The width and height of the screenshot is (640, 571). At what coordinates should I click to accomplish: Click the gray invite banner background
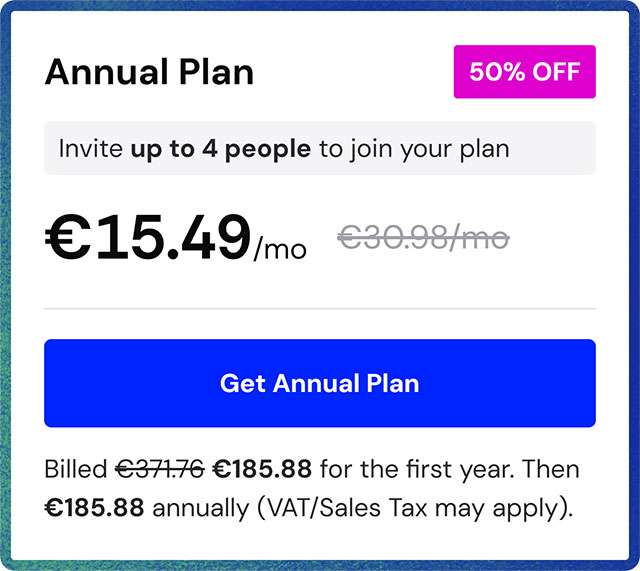coord(560,149)
